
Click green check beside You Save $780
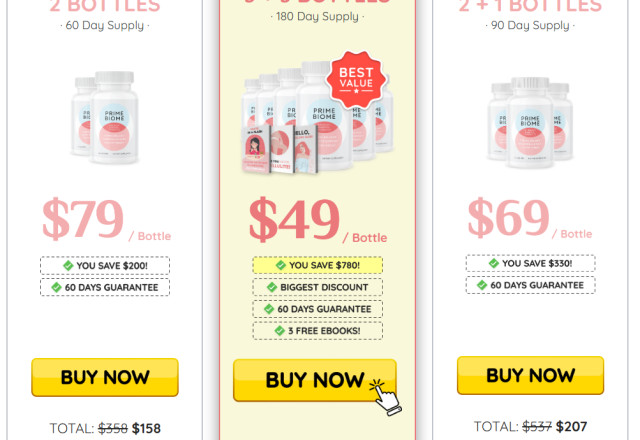click(x=281, y=265)
